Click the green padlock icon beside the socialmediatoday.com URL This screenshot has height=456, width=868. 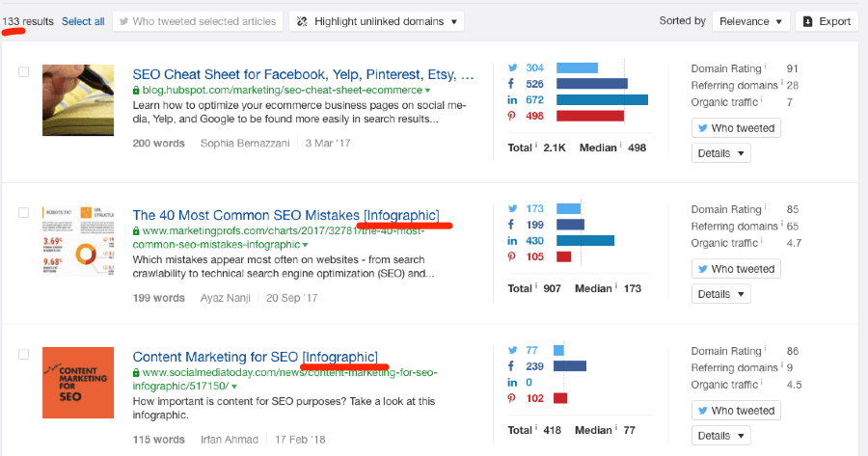[136, 372]
